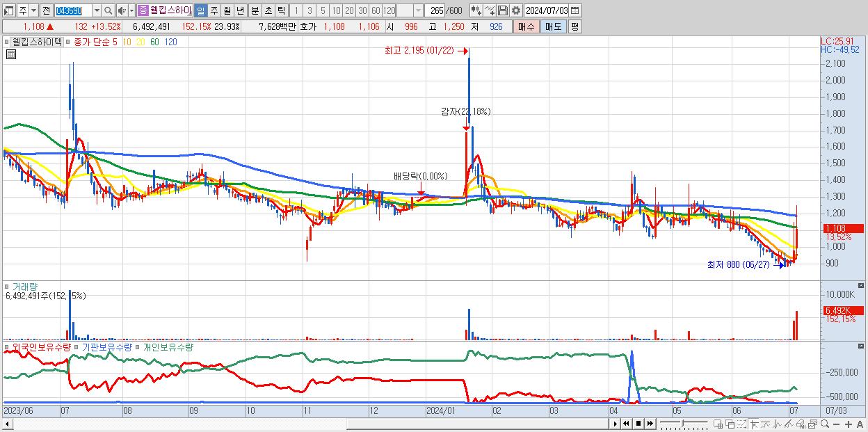
Task: Select the 120 interval button
Action: [389, 10]
